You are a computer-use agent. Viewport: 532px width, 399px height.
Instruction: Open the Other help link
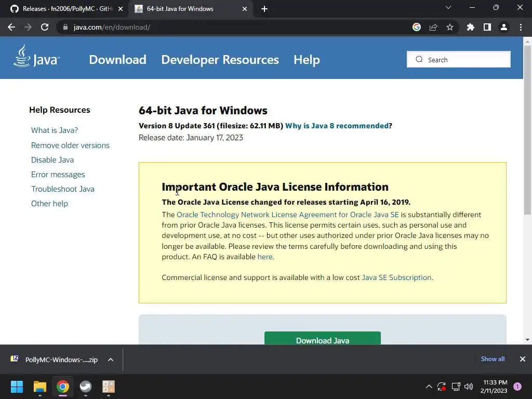[49, 204]
